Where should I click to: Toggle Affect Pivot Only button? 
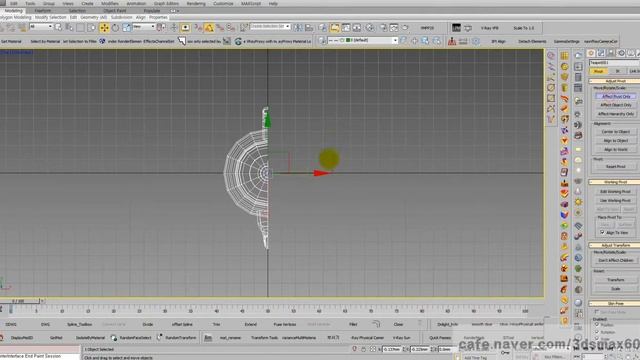click(x=616, y=96)
